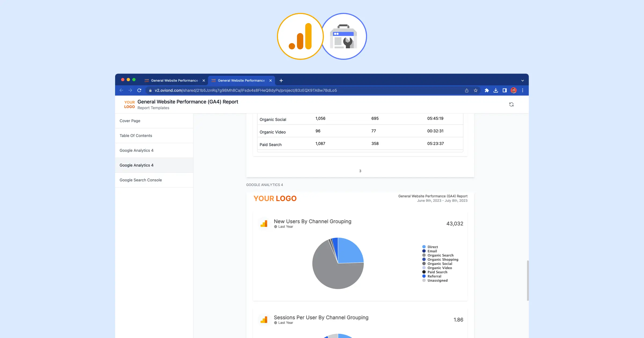
Task: Close the active General Website Performance tab
Action: (270, 80)
